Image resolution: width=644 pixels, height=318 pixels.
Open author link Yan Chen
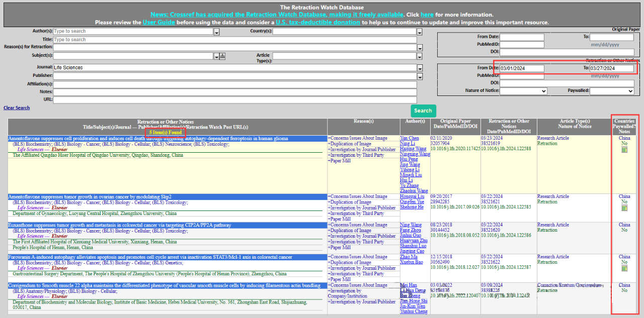point(409,138)
